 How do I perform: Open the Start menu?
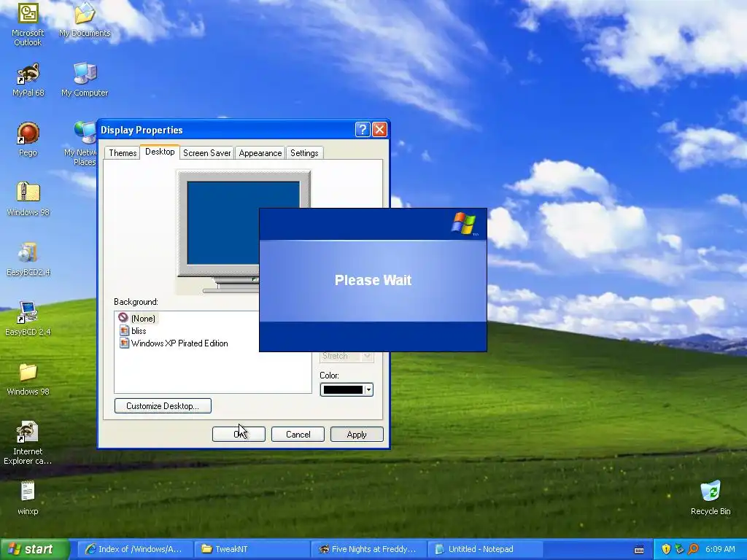pos(34,549)
